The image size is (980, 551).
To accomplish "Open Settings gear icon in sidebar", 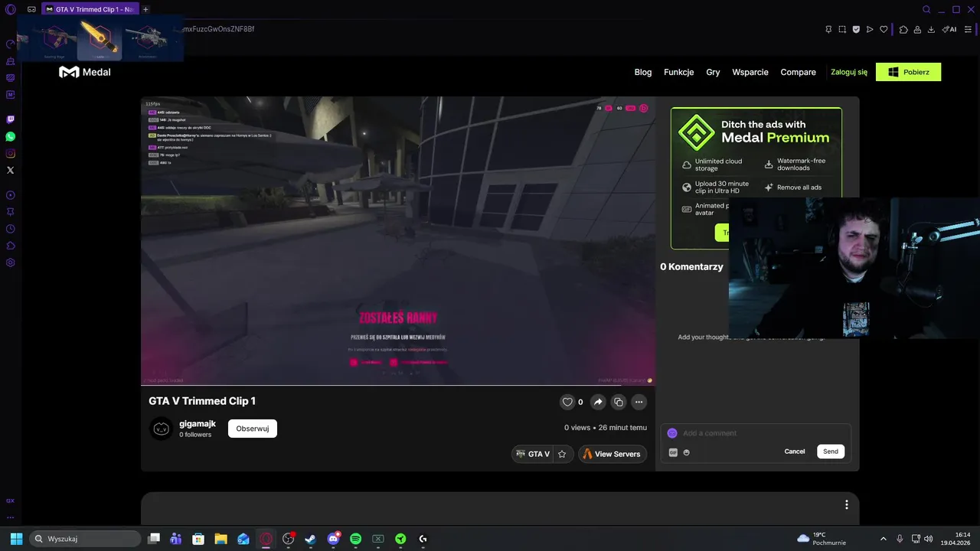I will [x=11, y=262].
